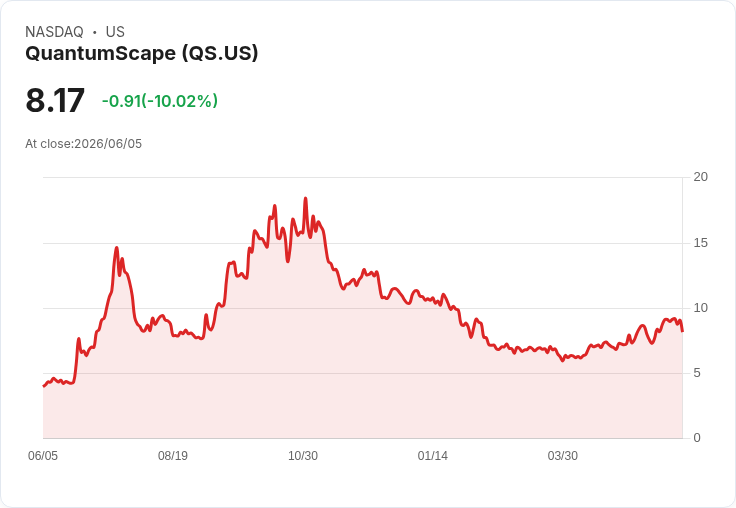The width and height of the screenshot is (736, 508).
Task: Click the 10/30 x-axis date label
Action: pos(303,455)
